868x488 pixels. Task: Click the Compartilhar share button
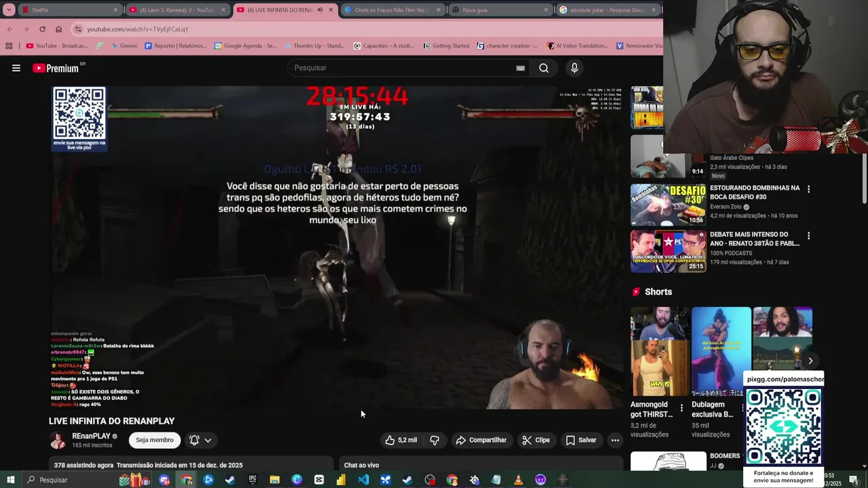pyautogui.click(x=481, y=440)
